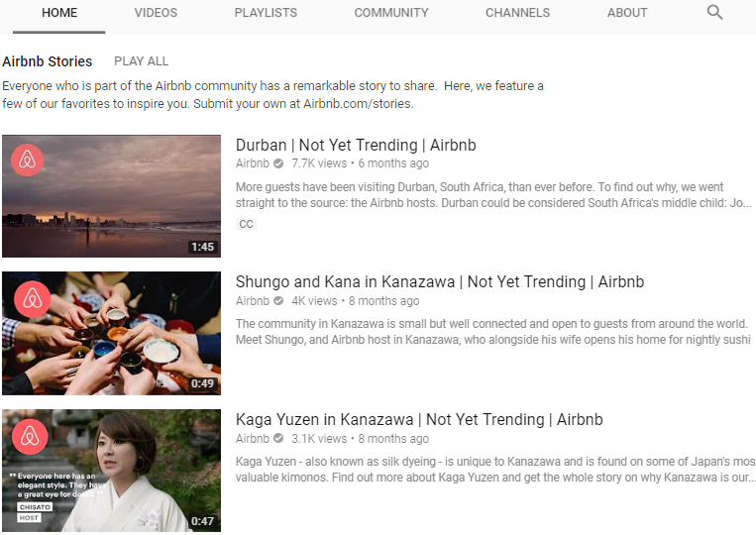
Task: Open the channel search magnifier icon
Action: tap(714, 13)
